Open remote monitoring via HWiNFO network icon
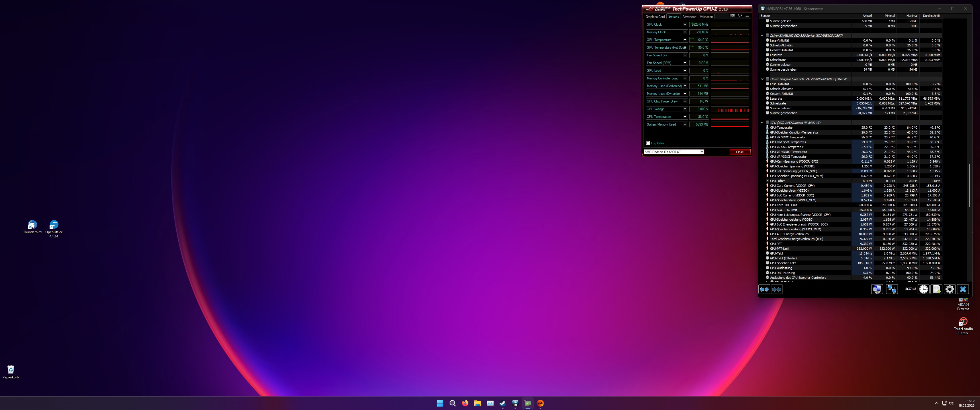The image size is (980, 410). (x=892, y=289)
